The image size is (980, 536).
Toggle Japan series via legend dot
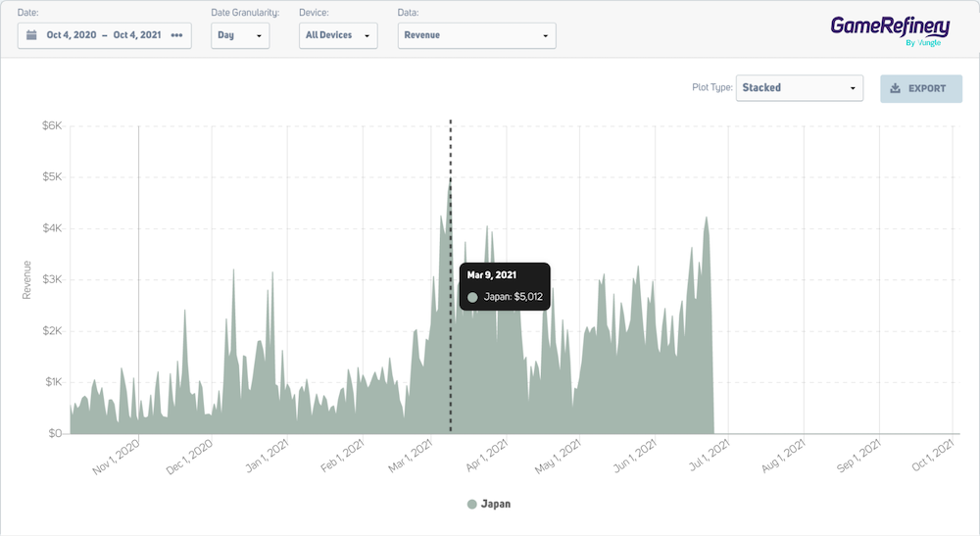472,504
